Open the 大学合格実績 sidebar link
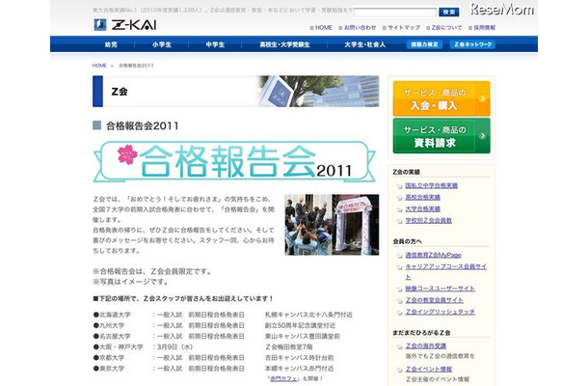The height and width of the screenshot is (386, 588). (x=422, y=208)
